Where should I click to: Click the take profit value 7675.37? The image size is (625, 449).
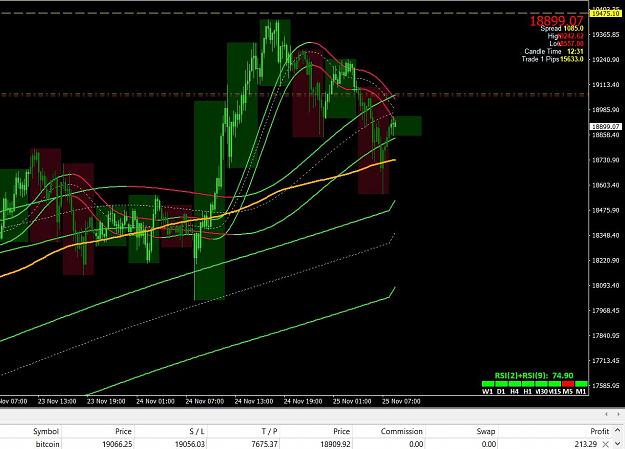pyautogui.click(x=265, y=444)
